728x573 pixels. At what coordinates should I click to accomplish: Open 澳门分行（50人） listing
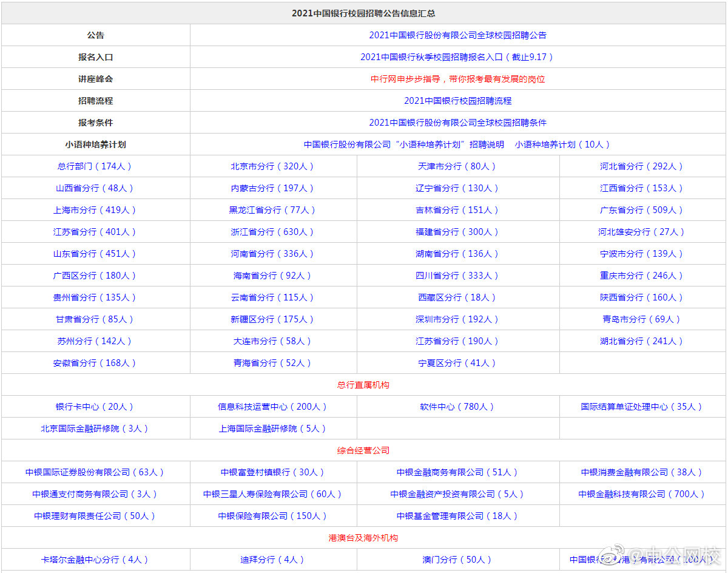457,560
